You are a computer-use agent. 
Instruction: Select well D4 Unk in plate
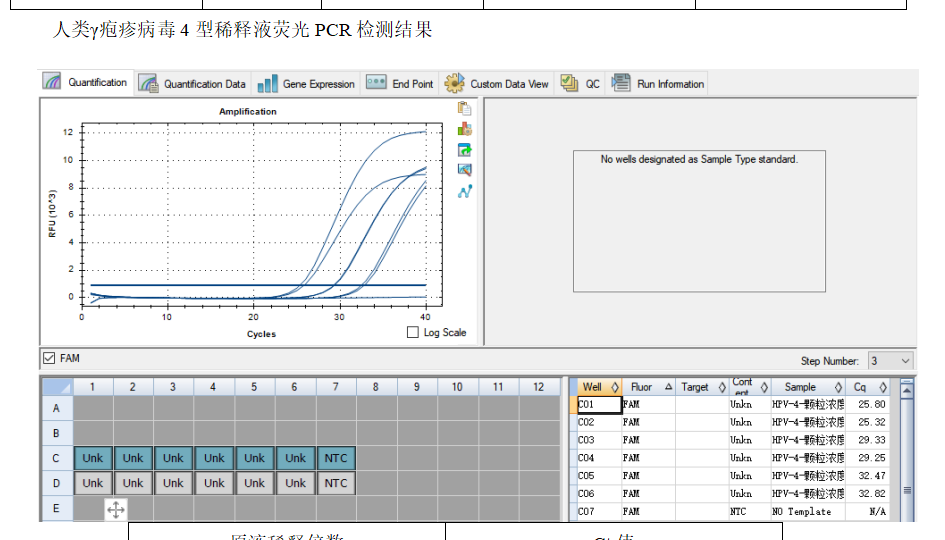point(214,483)
